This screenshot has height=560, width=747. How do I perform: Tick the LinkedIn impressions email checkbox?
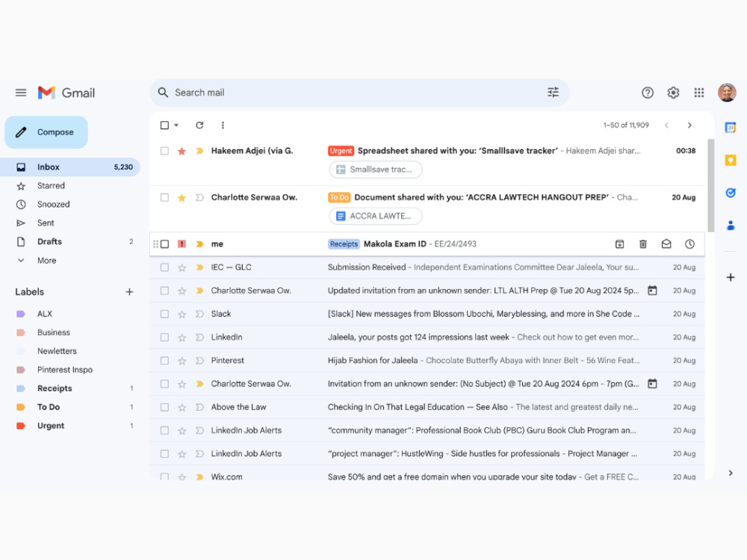pos(164,337)
